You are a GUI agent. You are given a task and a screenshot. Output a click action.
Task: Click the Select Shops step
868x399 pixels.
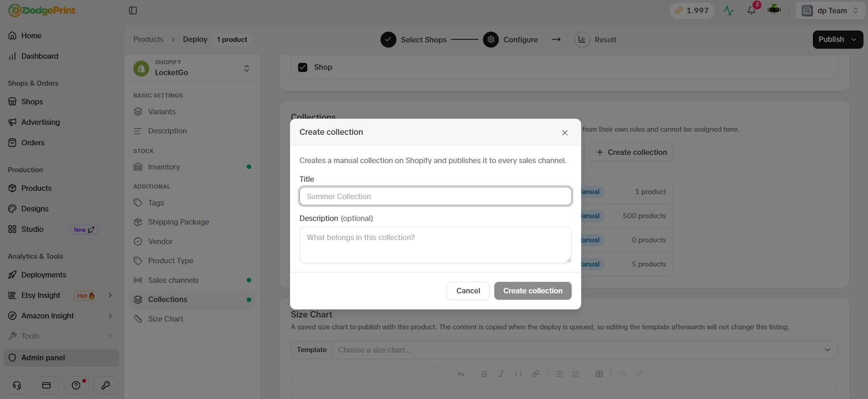pos(413,40)
